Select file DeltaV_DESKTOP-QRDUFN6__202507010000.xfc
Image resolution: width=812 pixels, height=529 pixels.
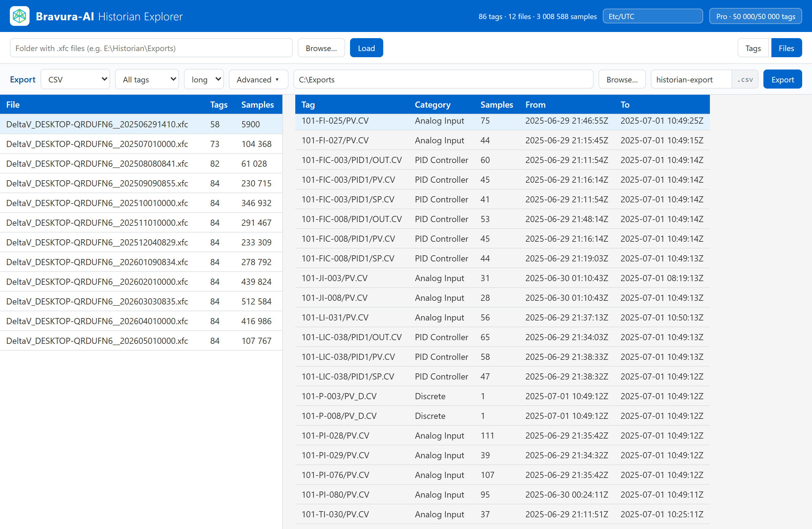click(x=141, y=144)
